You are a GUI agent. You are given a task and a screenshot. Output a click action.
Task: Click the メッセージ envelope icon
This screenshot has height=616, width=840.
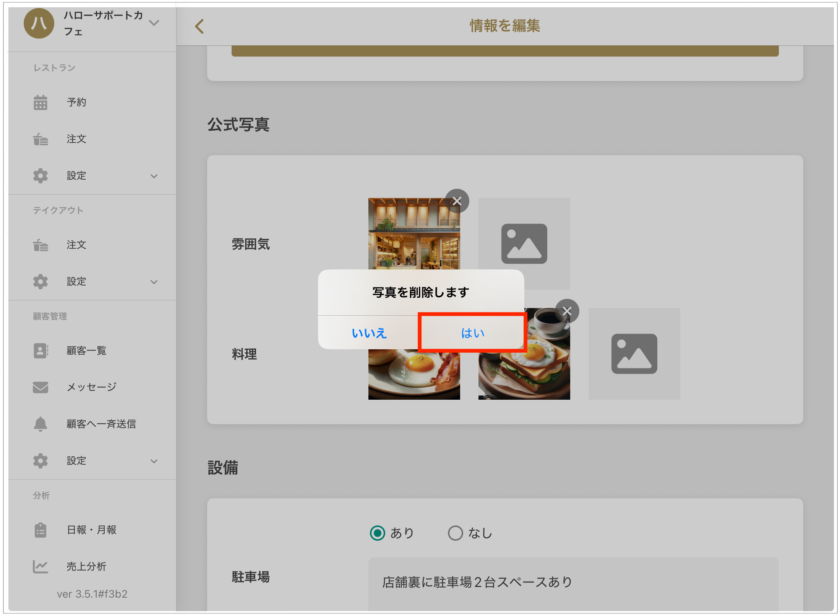41,387
